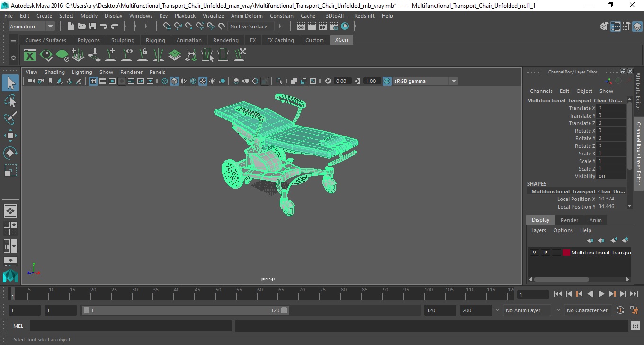This screenshot has height=345, width=644.
Task: Open the viewport Panels menu
Action: click(x=157, y=72)
